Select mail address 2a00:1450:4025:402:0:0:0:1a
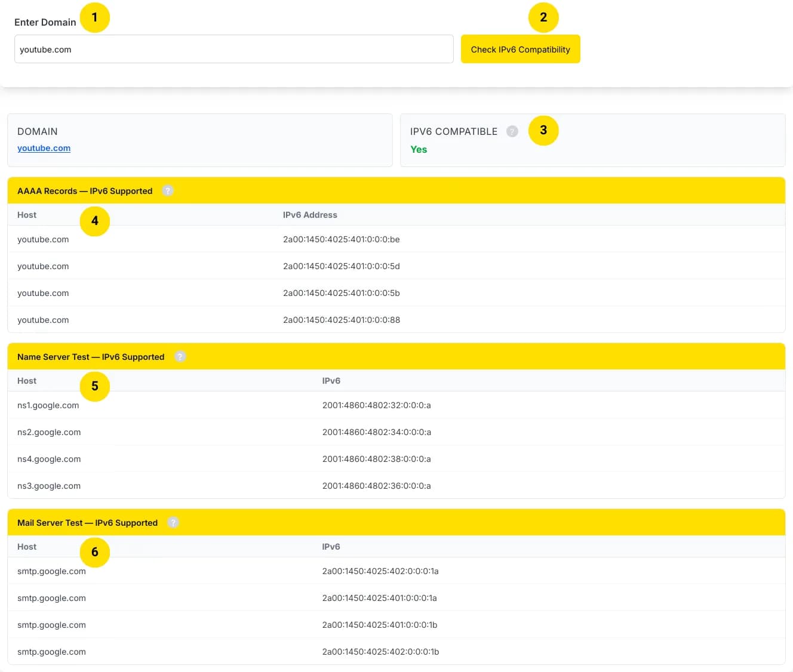793x672 pixels. [x=380, y=571]
